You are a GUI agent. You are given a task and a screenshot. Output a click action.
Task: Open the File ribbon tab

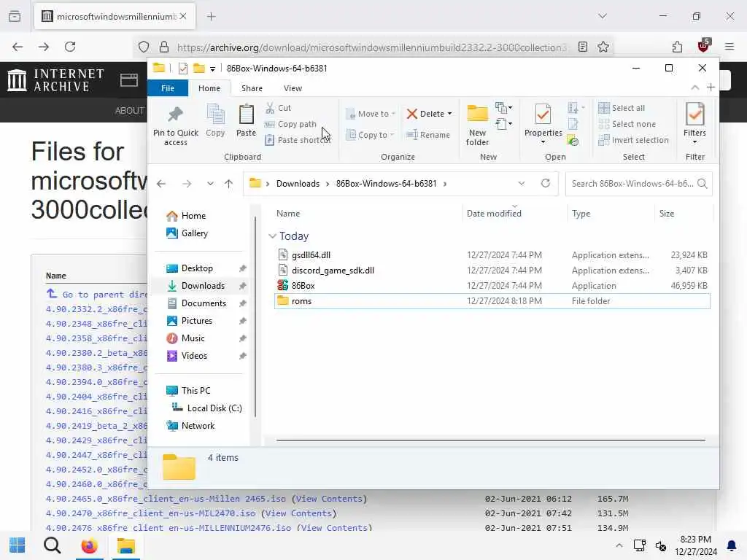(x=168, y=88)
